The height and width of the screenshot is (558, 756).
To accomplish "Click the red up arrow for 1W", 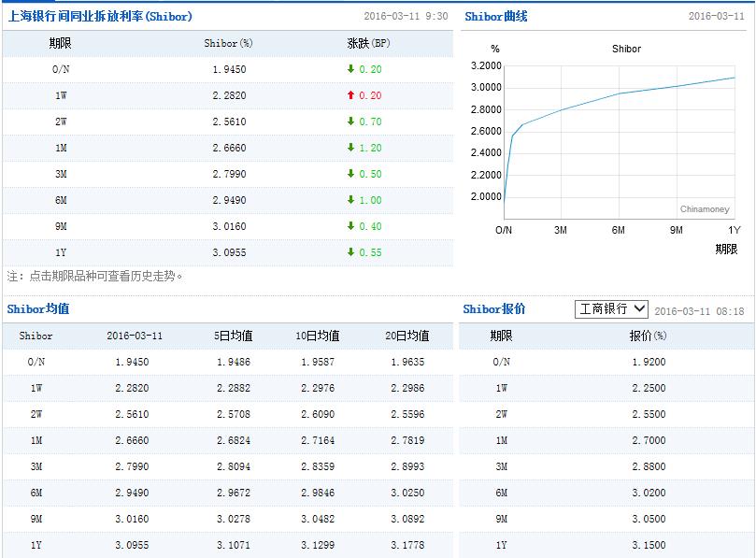I will (350, 95).
